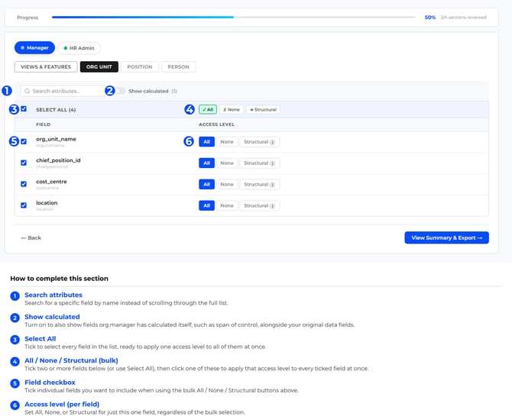This screenshot has width=512, height=420.
Task: Apply bulk All access level
Action: tap(208, 110)
